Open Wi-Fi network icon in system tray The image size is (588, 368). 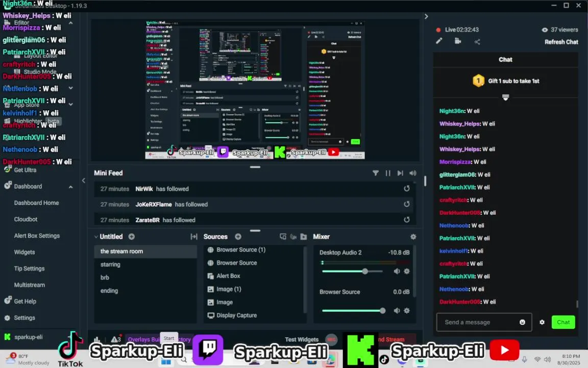coord(537,359)
